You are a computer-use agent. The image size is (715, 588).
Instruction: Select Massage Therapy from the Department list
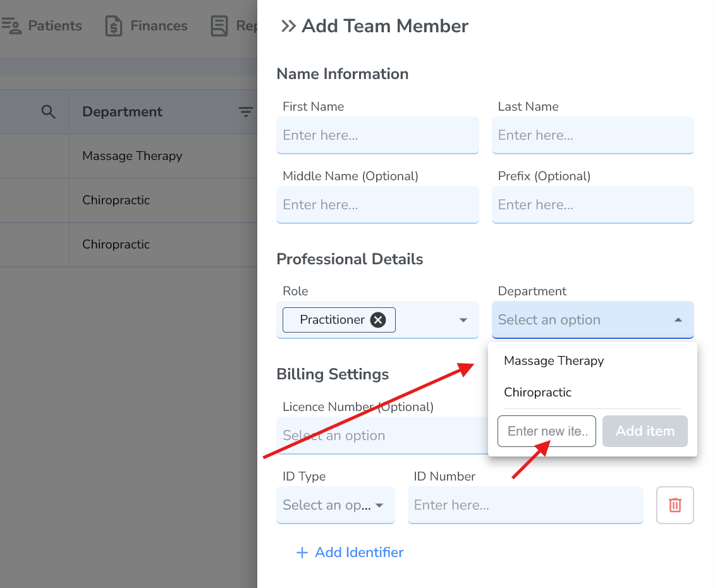(x=553, y=360)
